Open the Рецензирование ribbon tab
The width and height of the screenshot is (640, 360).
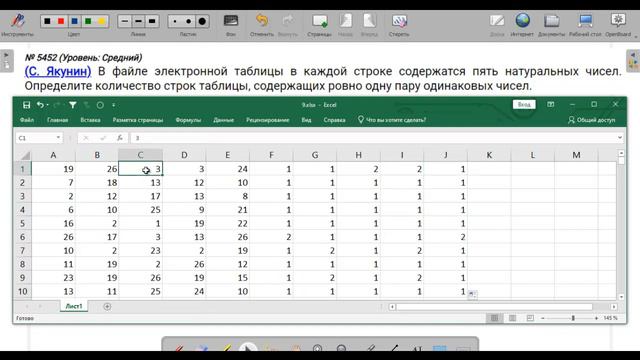(x=268, y=120)
